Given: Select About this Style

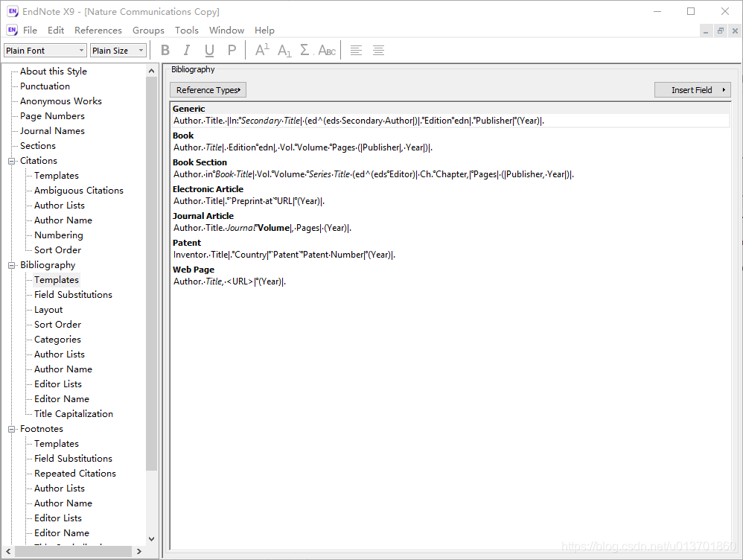Looking at the screenshot, I should (x=54, y=71).
